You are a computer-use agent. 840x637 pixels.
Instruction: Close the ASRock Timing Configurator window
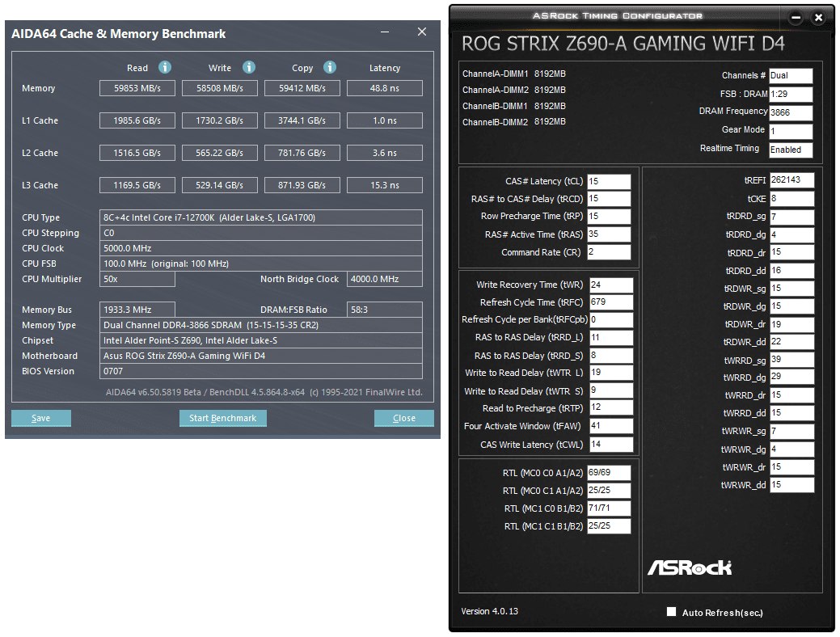click(818, 18)
